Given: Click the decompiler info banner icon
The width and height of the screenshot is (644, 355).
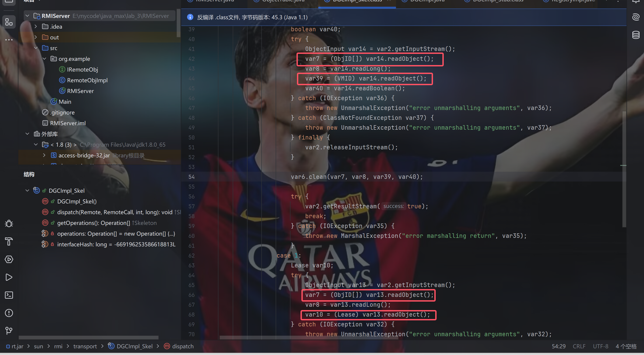Looking at the screenshot, I should click(x=190, y=17).
